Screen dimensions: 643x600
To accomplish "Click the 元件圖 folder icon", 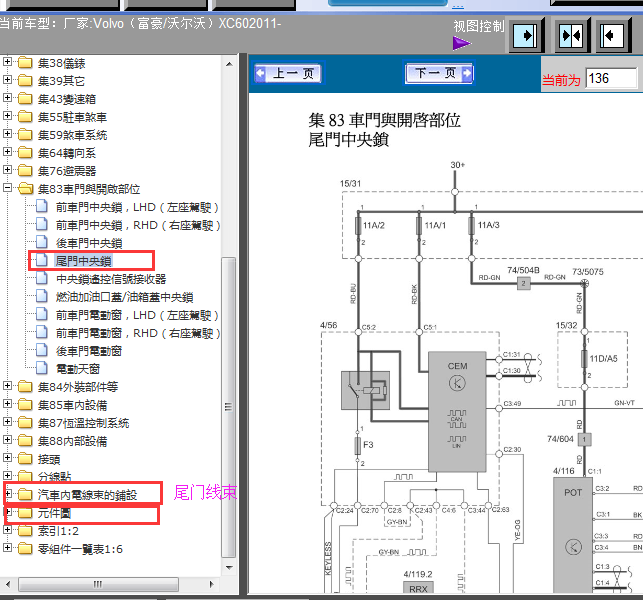I will [25, 513].
